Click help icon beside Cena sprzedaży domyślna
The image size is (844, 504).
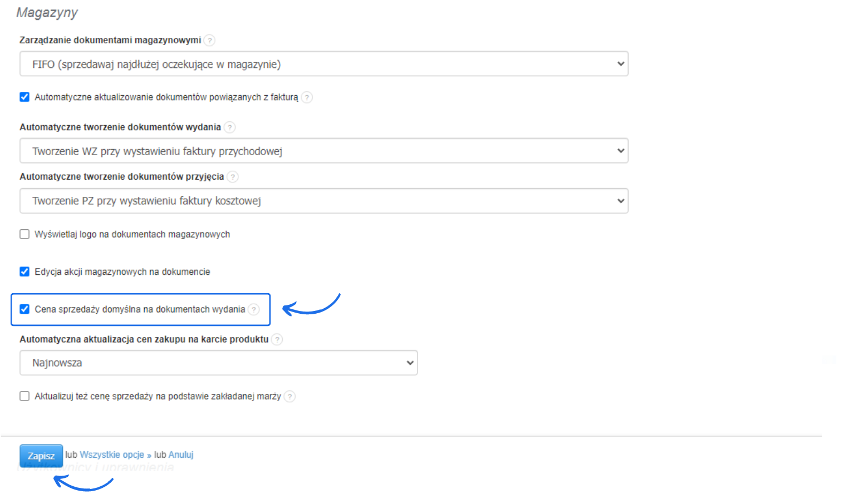tap(254, 309)
